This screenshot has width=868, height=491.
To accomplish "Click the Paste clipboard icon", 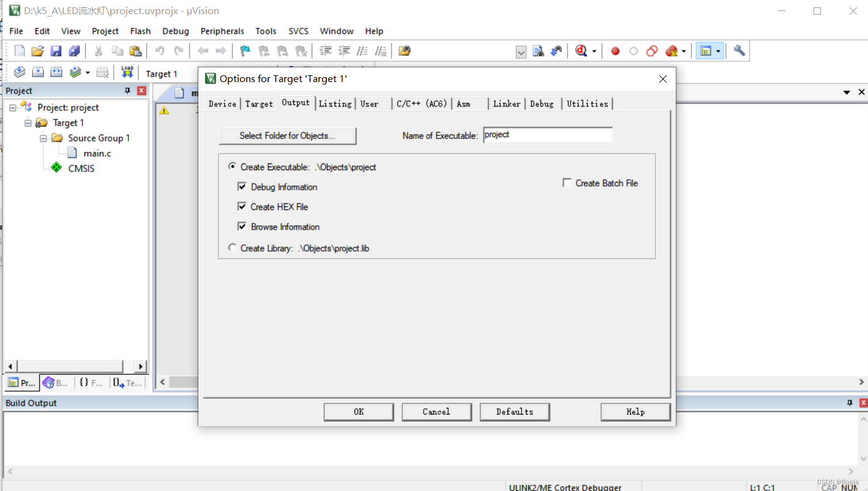I will click(135, 51).
